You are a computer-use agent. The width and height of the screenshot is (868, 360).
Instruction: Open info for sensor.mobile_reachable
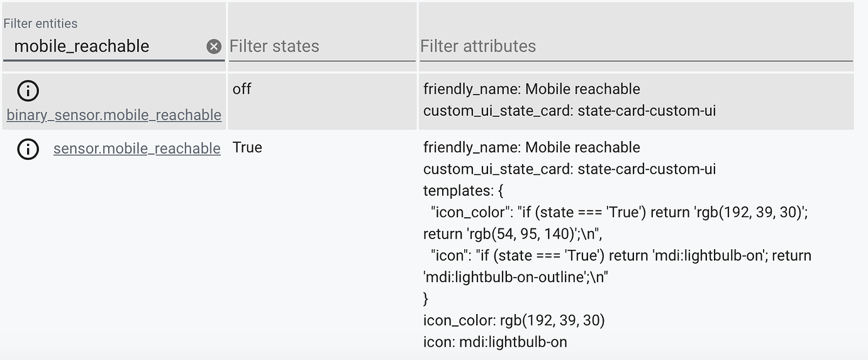tap(28, 149)
